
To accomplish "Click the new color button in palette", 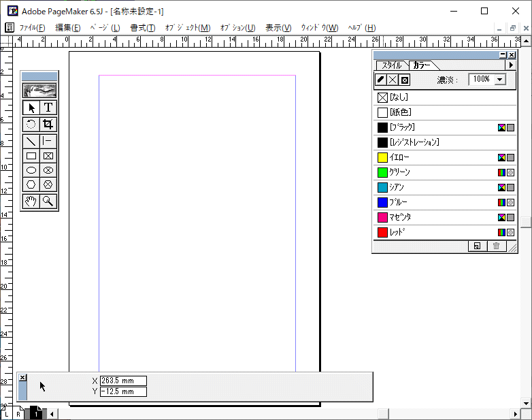I will coord(477,246).
